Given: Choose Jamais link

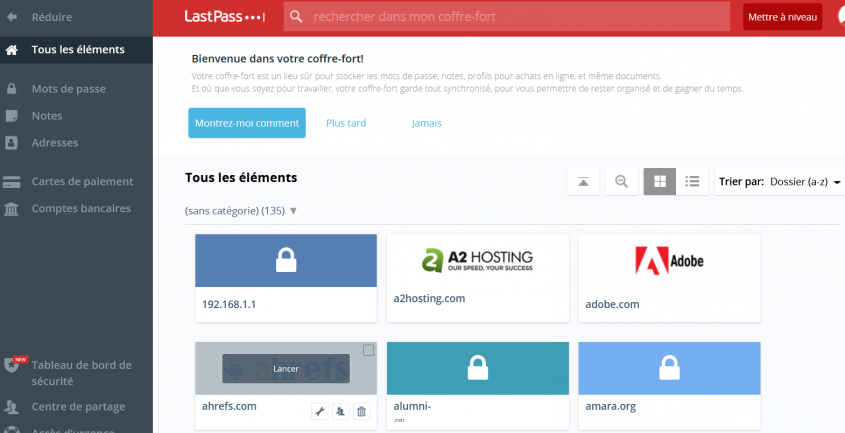Looking at the screenshot, I should (427, 123).
